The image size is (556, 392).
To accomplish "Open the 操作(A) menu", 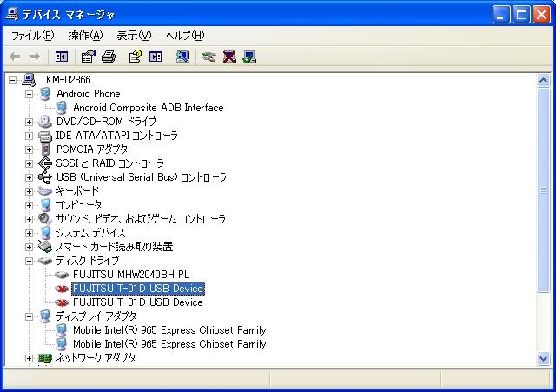I will pos(85,36).
